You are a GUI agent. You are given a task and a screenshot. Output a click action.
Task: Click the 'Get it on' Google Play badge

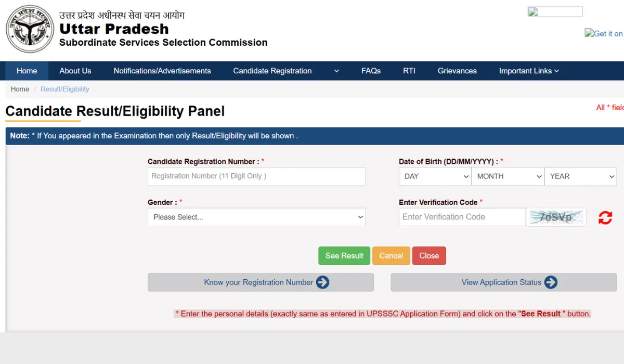coord(603,33)
